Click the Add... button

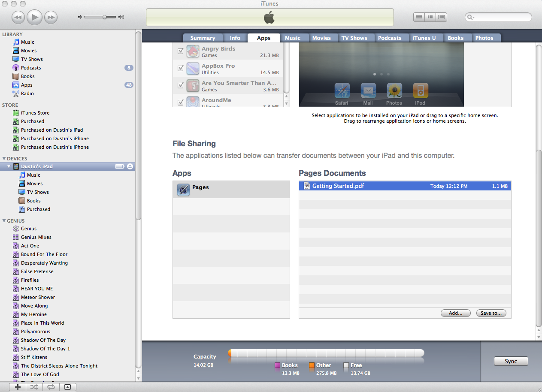(456, 313)
